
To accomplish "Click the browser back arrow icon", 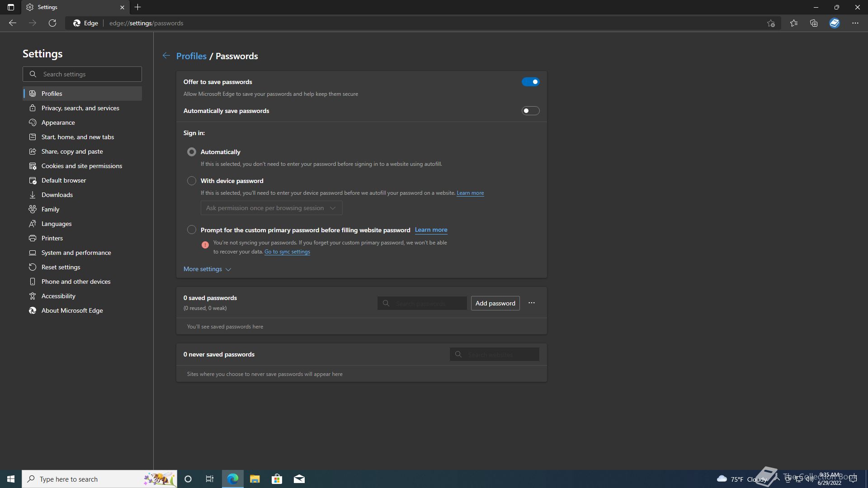I will 13,23.
